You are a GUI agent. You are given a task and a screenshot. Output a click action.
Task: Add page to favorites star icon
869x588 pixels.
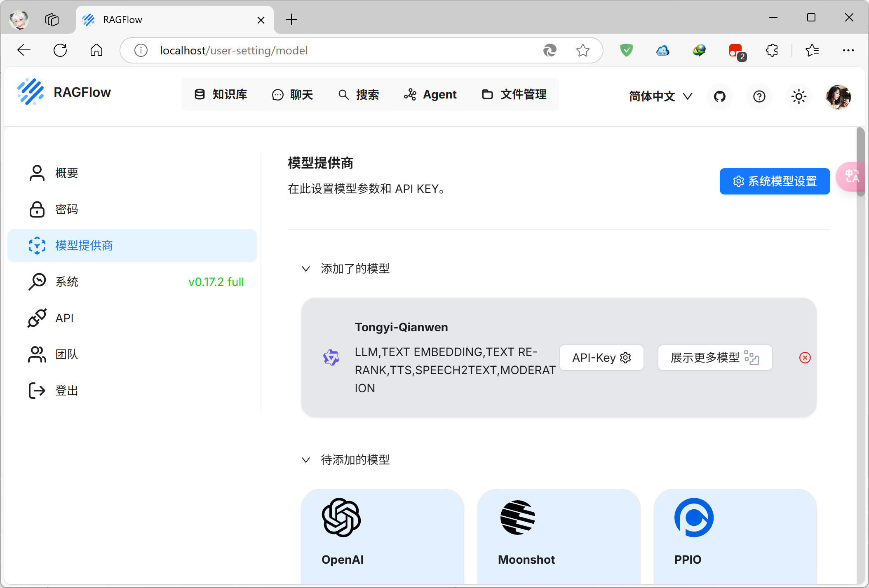point(582,50)
